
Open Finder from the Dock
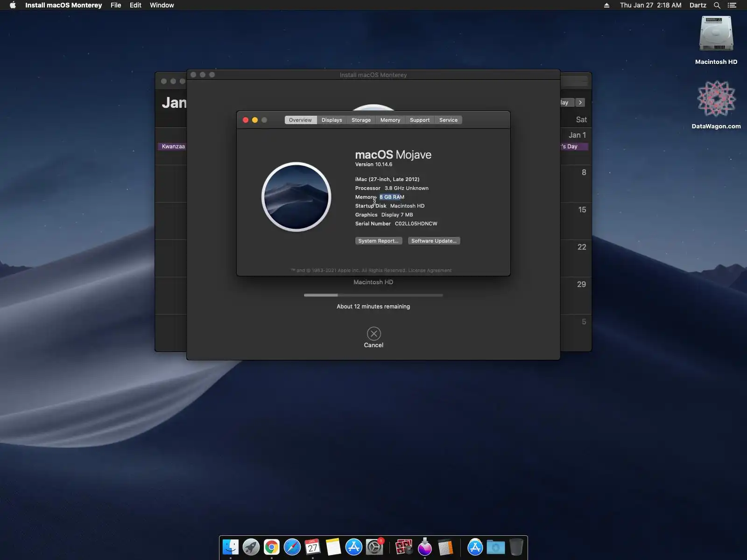tap(231, 547)
